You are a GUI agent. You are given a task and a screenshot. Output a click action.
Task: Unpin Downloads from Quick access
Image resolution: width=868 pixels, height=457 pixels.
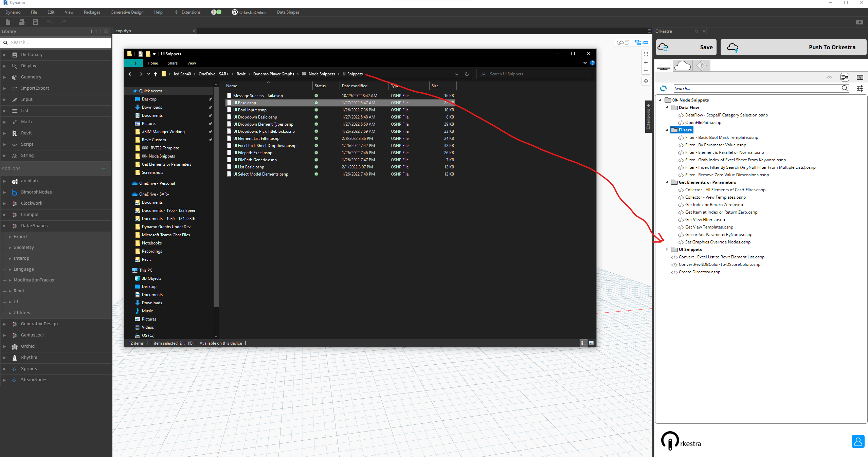[210, 107]
